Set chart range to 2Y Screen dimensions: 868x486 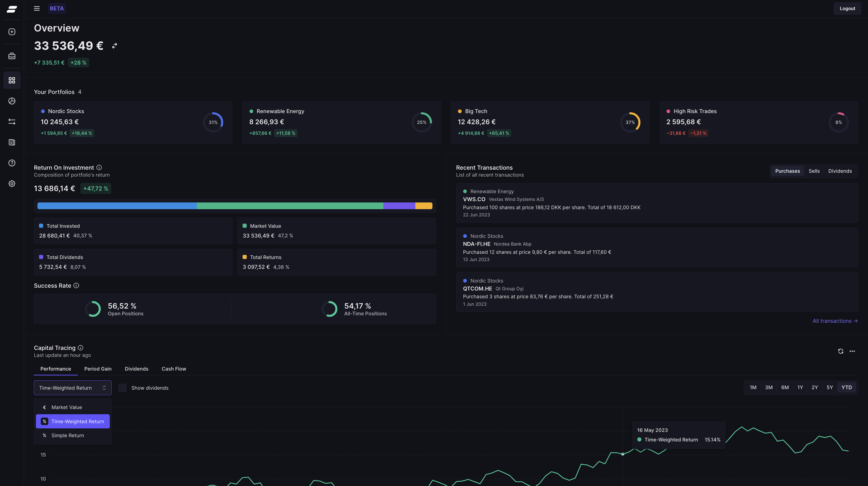(x=815, y=388)
